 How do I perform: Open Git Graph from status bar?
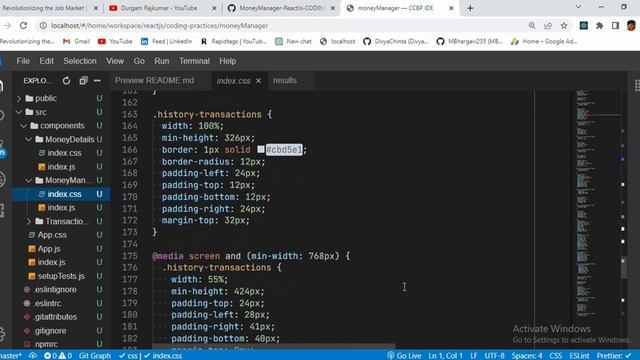point(95,356)
